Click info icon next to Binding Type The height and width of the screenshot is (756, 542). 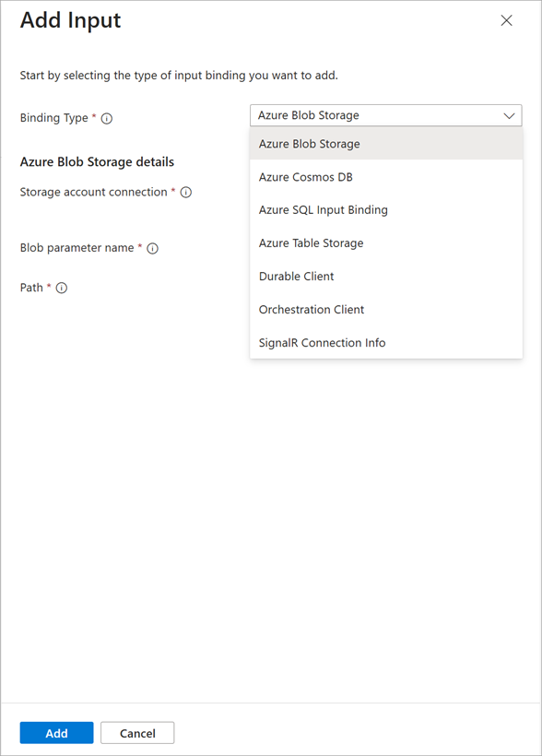[x=107, y=118]
